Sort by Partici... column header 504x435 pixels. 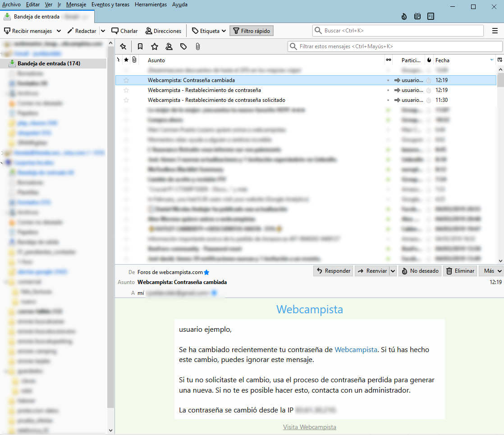coord(411,60)
